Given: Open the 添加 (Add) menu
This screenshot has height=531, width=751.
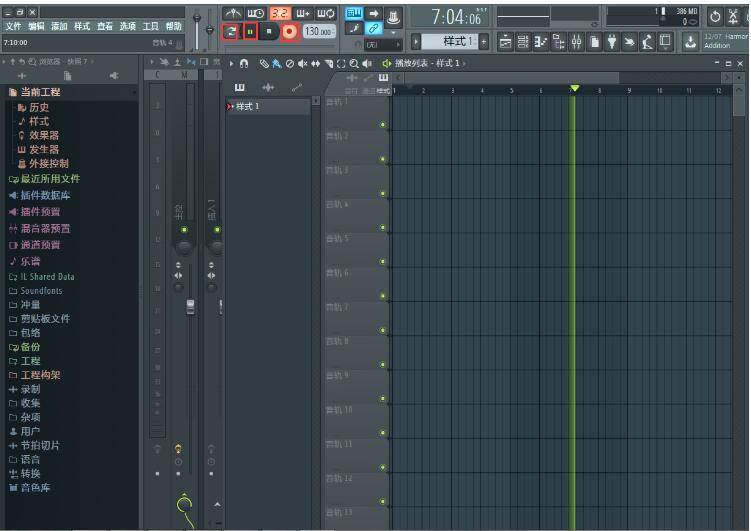Looking at the screenshot, I should pyautogui.click(x=59, y=26).
